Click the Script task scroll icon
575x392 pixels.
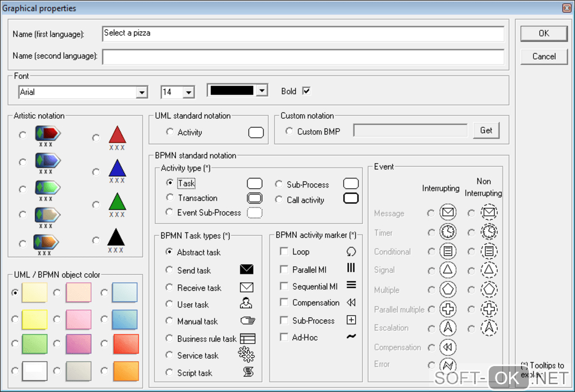248,372
